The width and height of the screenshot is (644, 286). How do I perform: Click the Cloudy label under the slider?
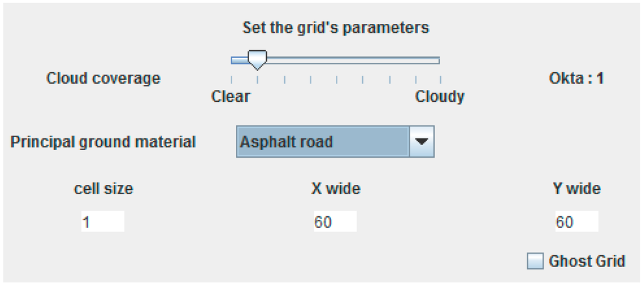tap(440, 97)
